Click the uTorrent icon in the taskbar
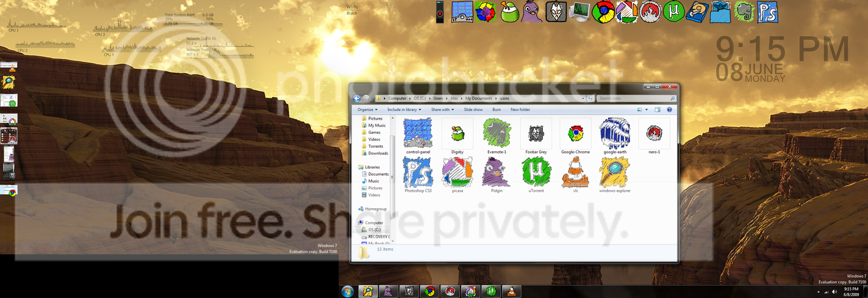The image size is (868, 298). (x=491, y=291)
